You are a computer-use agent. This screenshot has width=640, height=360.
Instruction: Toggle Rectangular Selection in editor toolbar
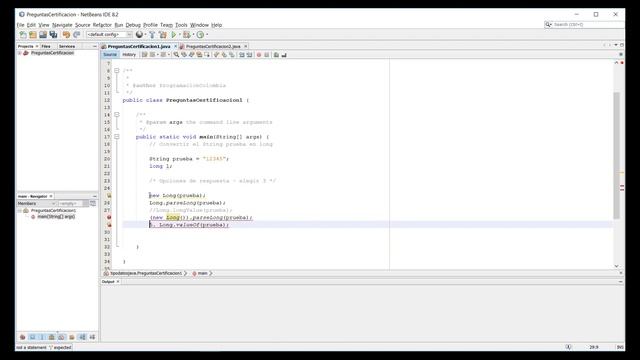point(207,55)
